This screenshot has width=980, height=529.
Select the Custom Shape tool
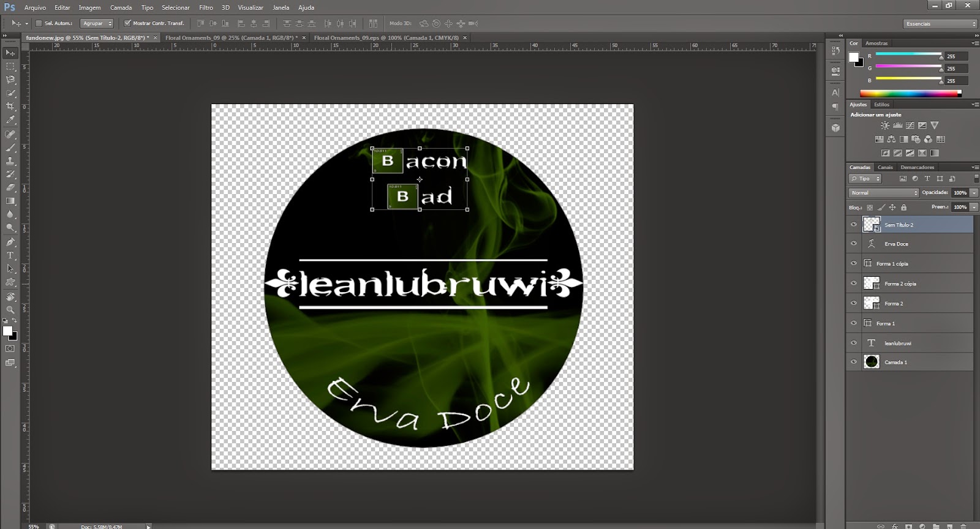tap(10, 282)
